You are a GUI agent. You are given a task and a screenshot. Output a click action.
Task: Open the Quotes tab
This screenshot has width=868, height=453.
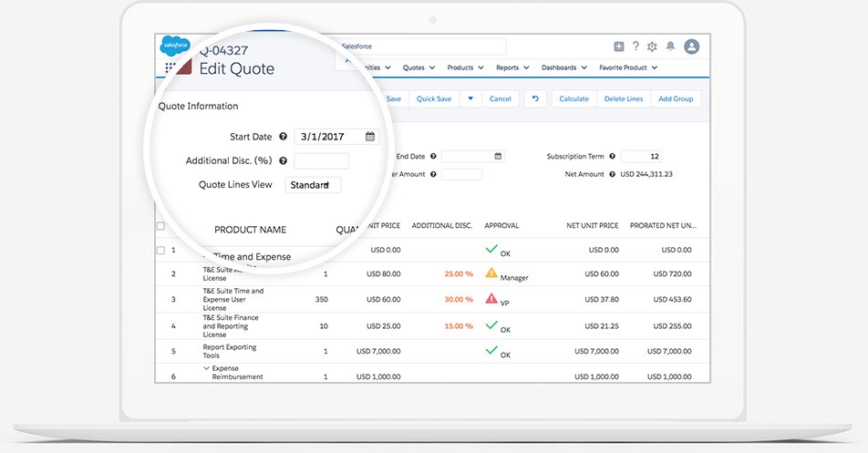tap(414, 67)
